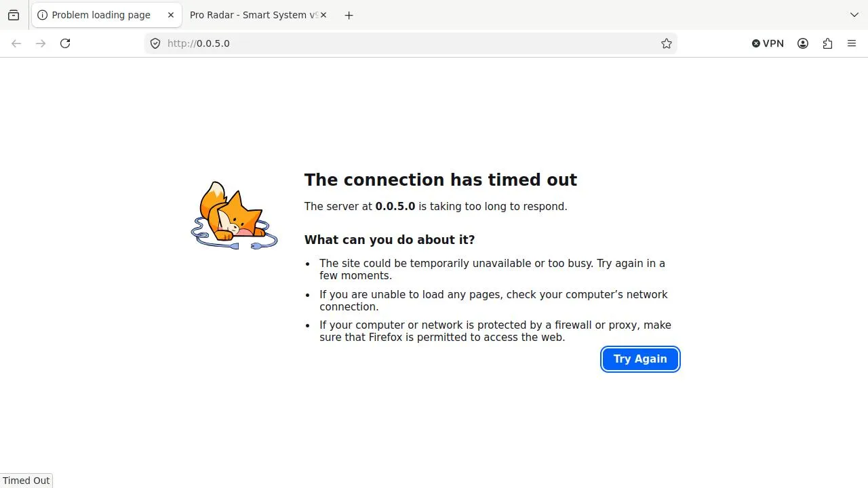The image size is (868, 488).
Task: Click the connection timed out heading
Action: [x=440, y=180]
